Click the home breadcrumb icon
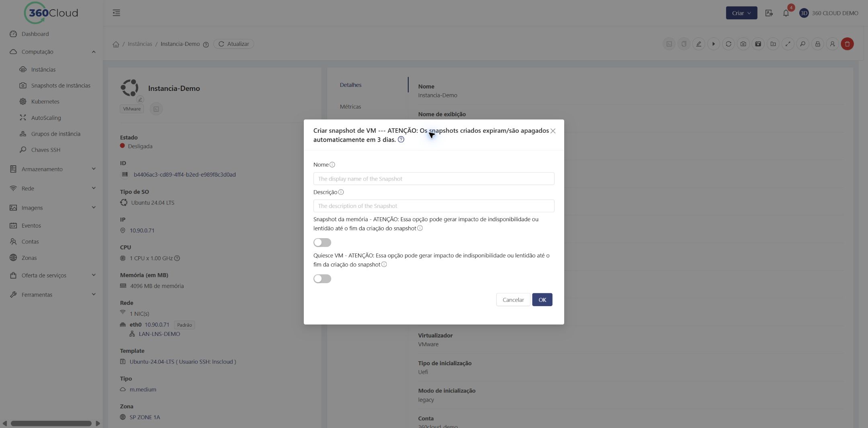This screenshot has height=428, width=868. pos(116,44)
